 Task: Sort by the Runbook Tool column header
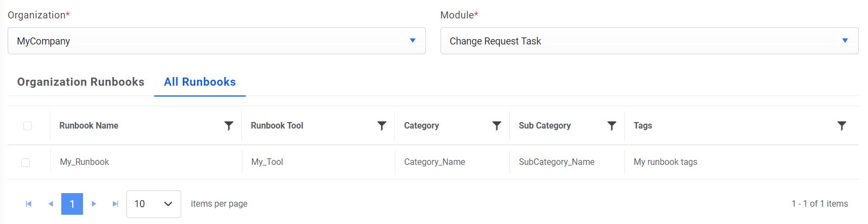(277, 126)
